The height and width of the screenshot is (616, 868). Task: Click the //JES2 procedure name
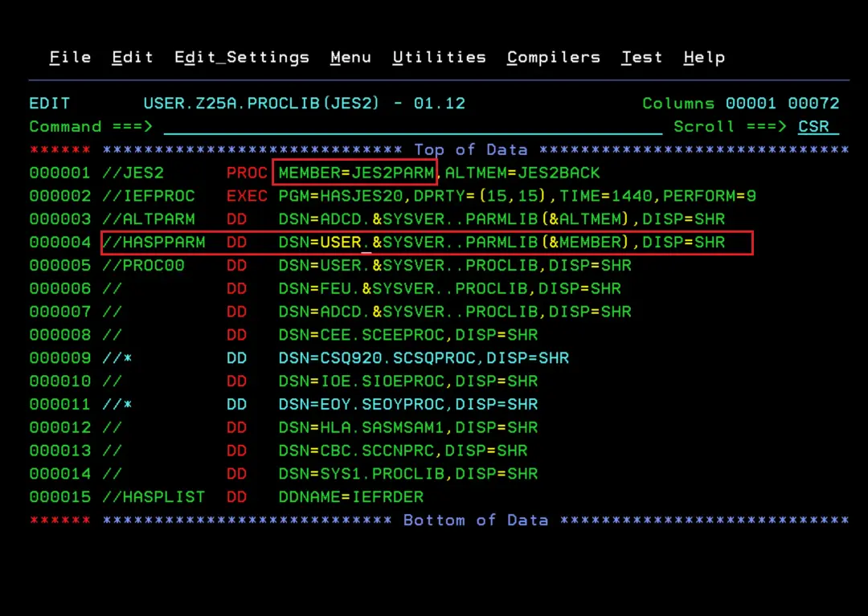click(x=133, y=173)
